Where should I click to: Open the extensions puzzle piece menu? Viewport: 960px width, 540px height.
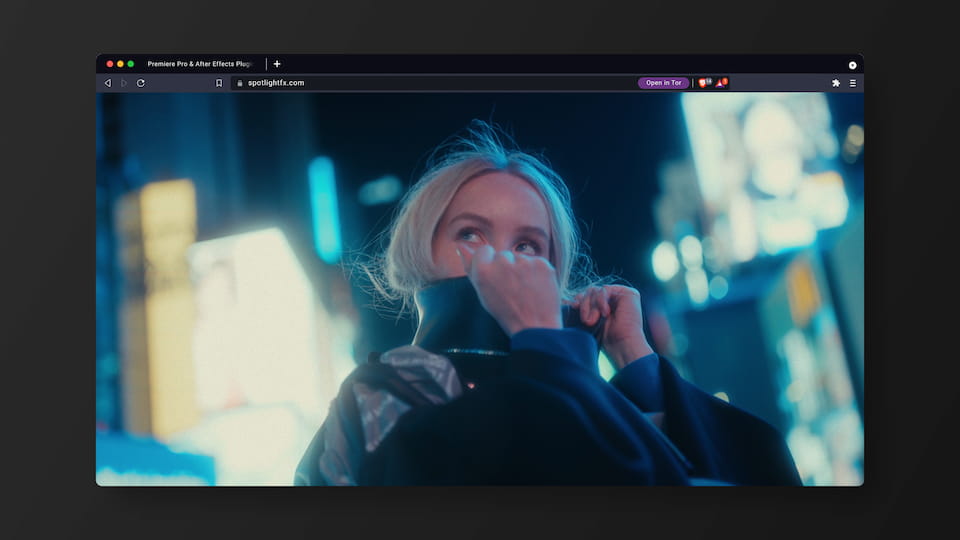coord(836,83)
